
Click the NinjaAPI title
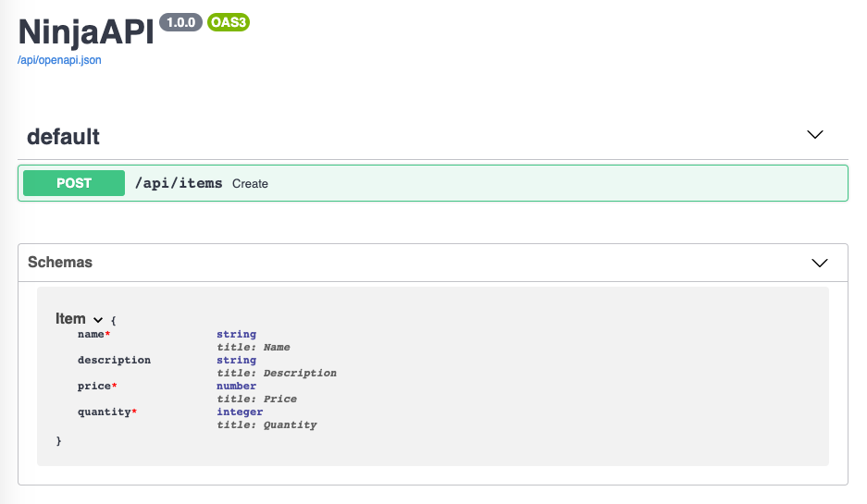pyautogui.click(x=86, y=31)
